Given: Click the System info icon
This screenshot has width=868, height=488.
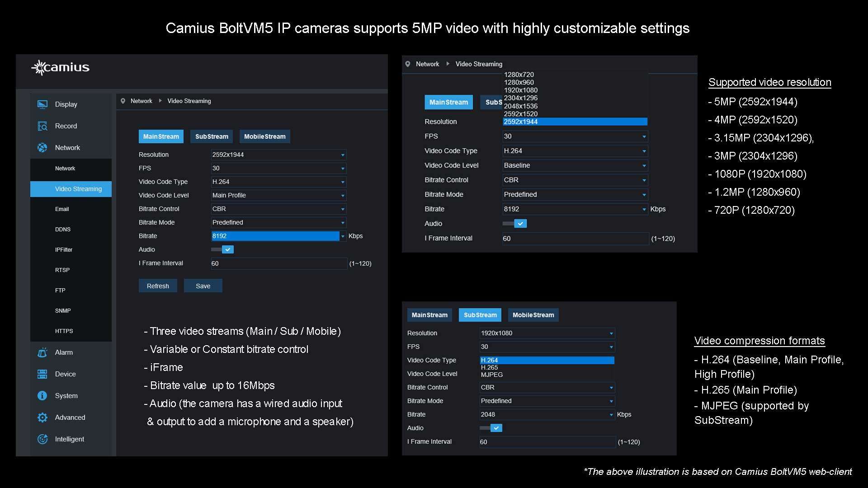Looking at the screenshot, I should click(42, 396).
